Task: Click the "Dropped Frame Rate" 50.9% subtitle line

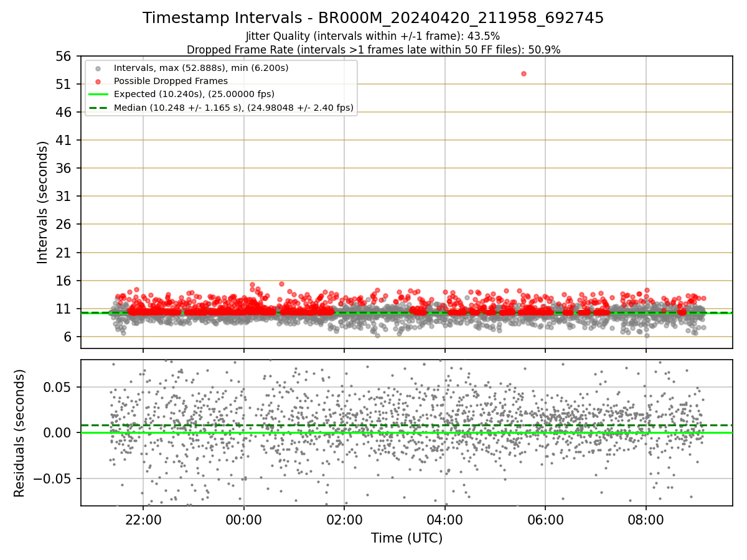Action: click(374, 50)
